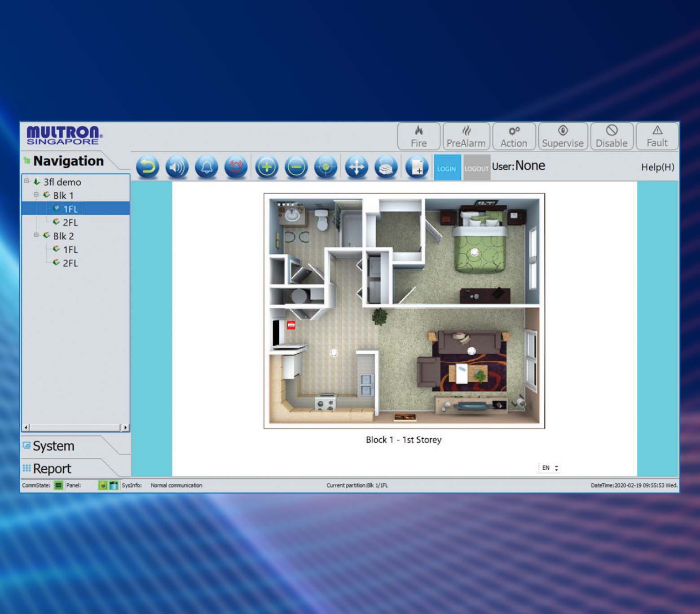Screen dimensions: 700x614
Task: Click the crosshair target toolbar icon
Action: 326,167
